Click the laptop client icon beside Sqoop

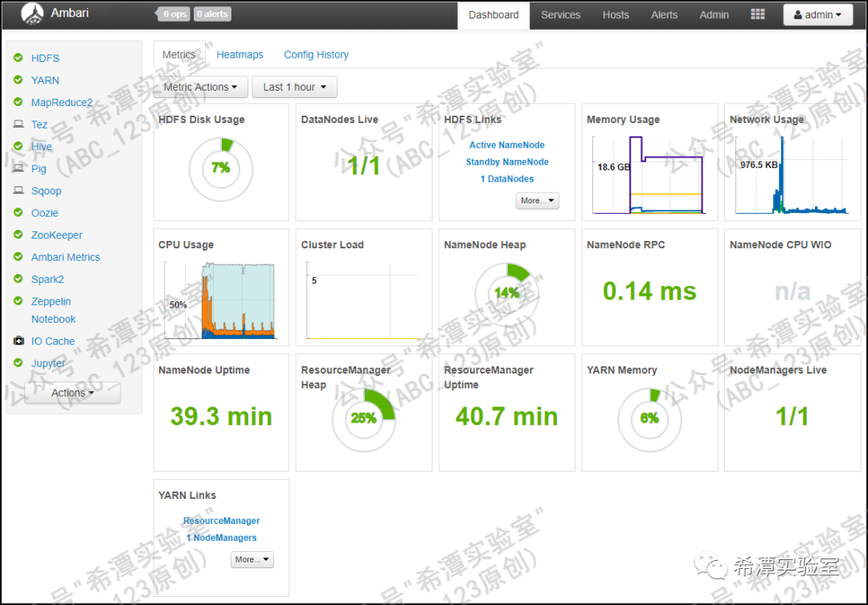18,190
